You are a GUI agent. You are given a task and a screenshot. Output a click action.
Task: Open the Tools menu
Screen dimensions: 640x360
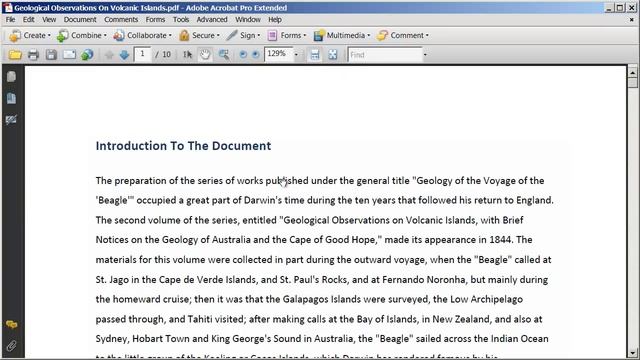181,20
